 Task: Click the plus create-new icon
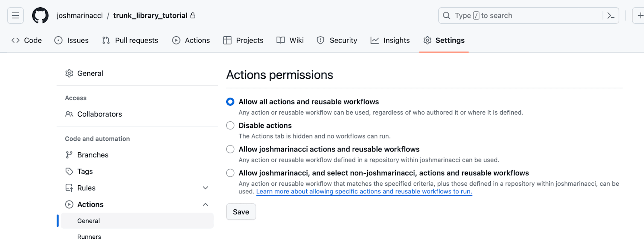pyautogui.click(x=640, y=16)
